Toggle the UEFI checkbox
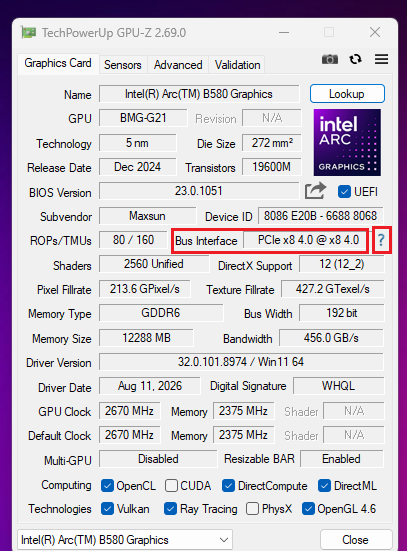 coord(344,192)
